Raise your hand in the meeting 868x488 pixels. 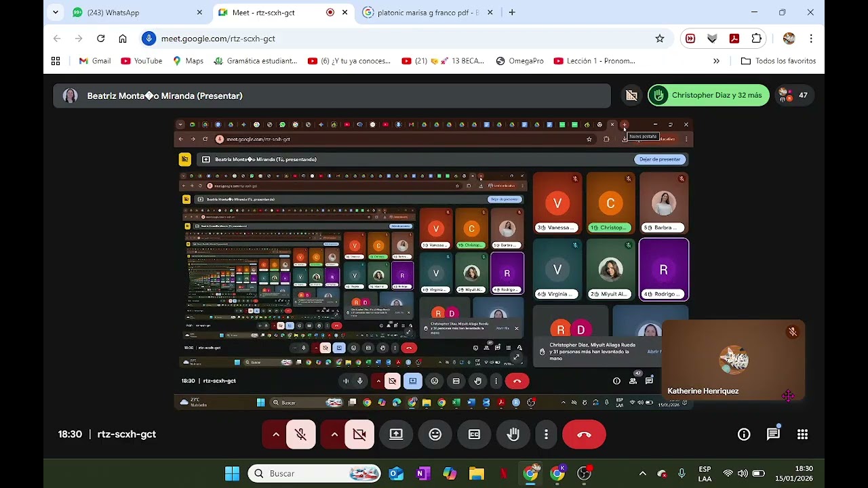(513, 434)
